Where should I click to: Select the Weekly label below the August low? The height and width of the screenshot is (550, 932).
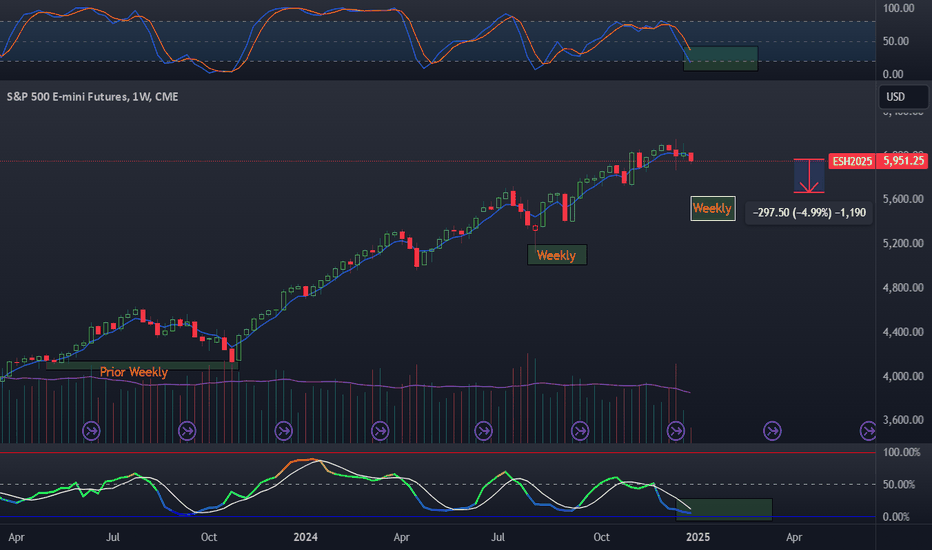pos(557,255)
